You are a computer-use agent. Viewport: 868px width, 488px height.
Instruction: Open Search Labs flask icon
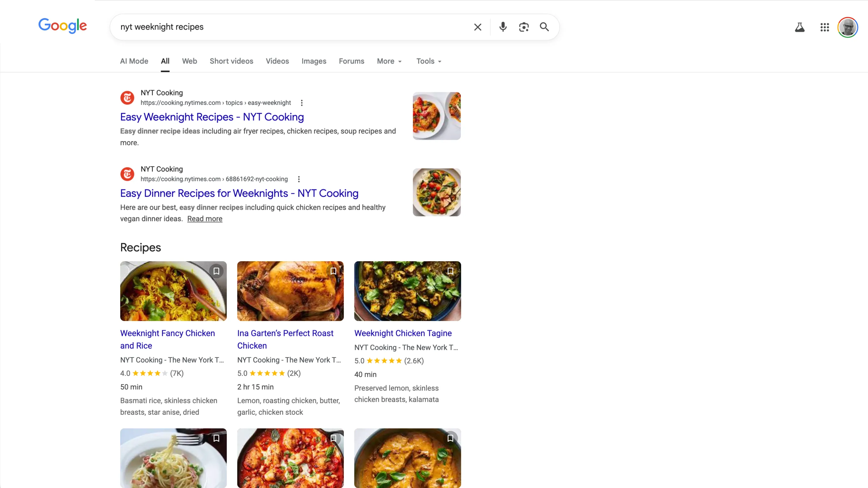(x=800, y=27)
